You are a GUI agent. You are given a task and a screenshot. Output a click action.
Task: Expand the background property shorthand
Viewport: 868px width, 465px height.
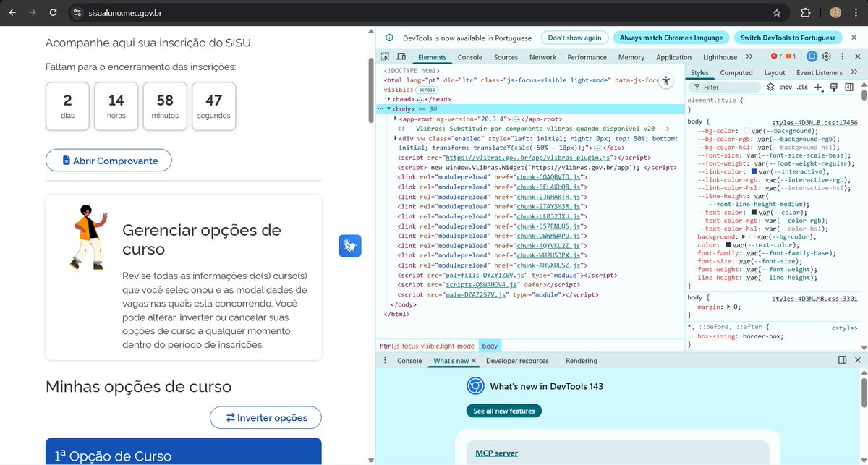tap(744, 236)
